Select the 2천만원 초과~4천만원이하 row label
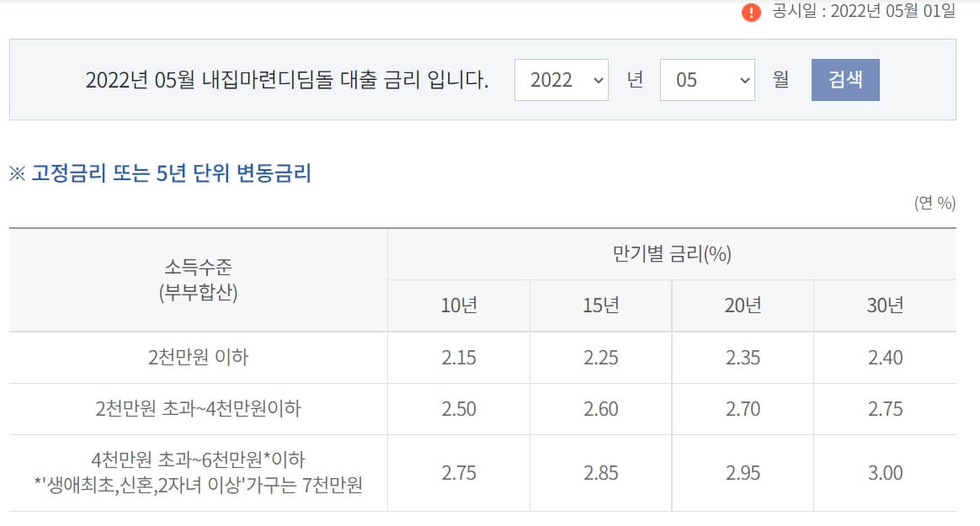Screen dimensions: 980x526 coord(197,409)
